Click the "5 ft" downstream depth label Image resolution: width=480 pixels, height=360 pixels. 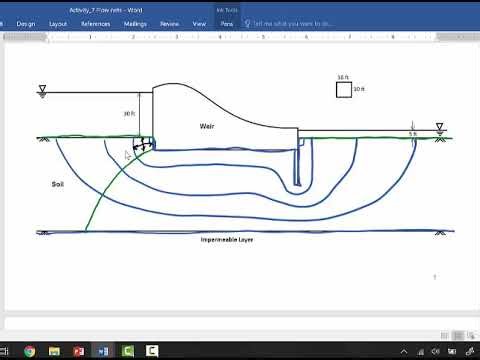pos(413,134)
